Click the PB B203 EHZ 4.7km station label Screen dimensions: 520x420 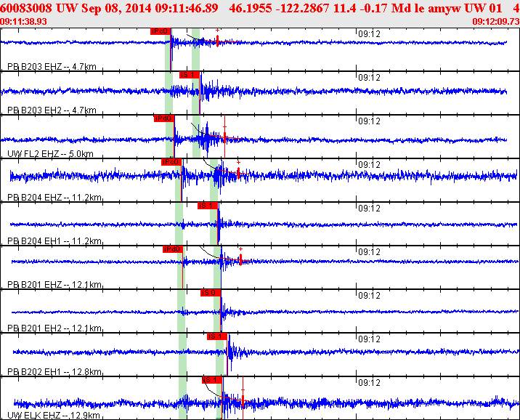[x=51, y=68]
